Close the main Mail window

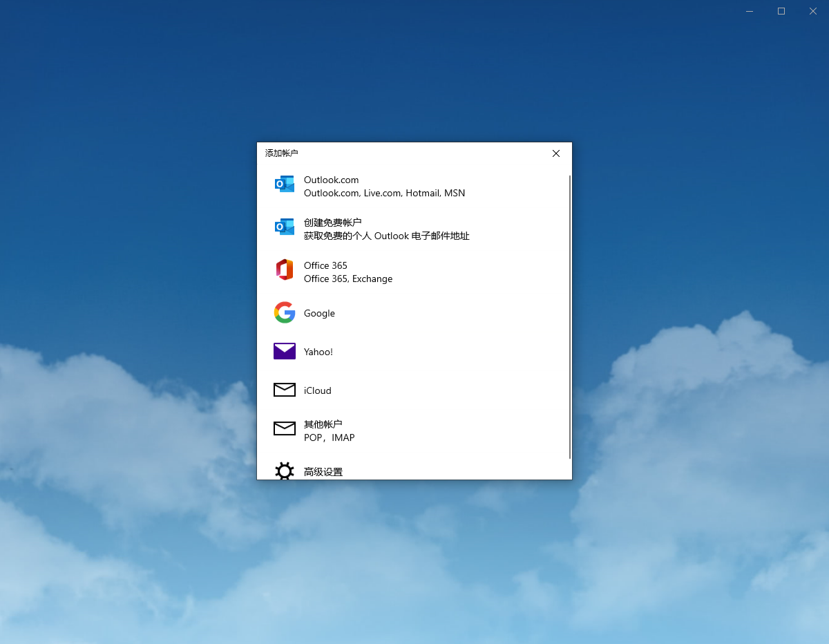(813, 10)
